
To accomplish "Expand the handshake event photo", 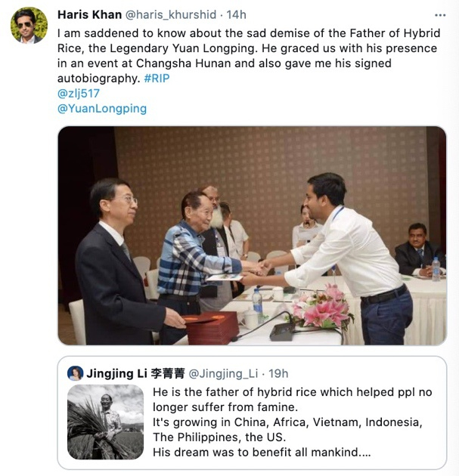I will click(252, 235).
